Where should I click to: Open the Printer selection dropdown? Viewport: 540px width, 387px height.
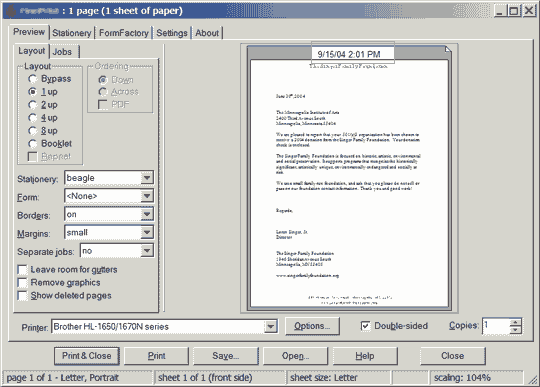pos(164,326)
